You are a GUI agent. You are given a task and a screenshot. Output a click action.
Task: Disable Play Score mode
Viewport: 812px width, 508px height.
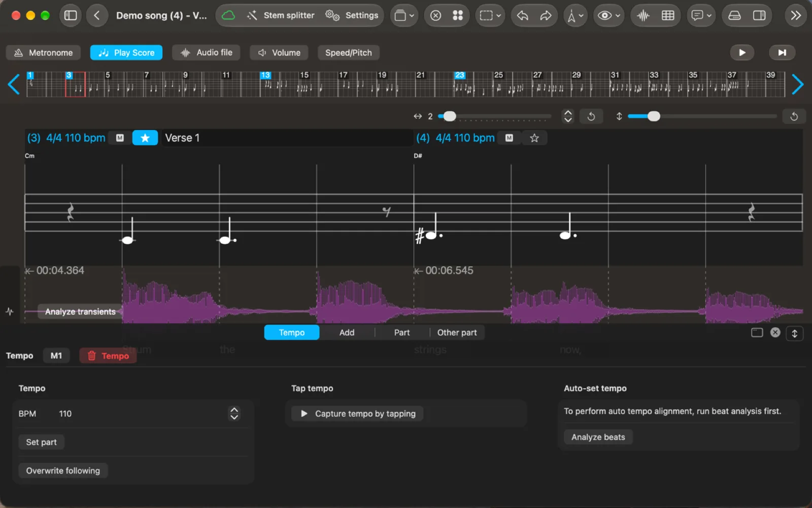coord(126,53)
